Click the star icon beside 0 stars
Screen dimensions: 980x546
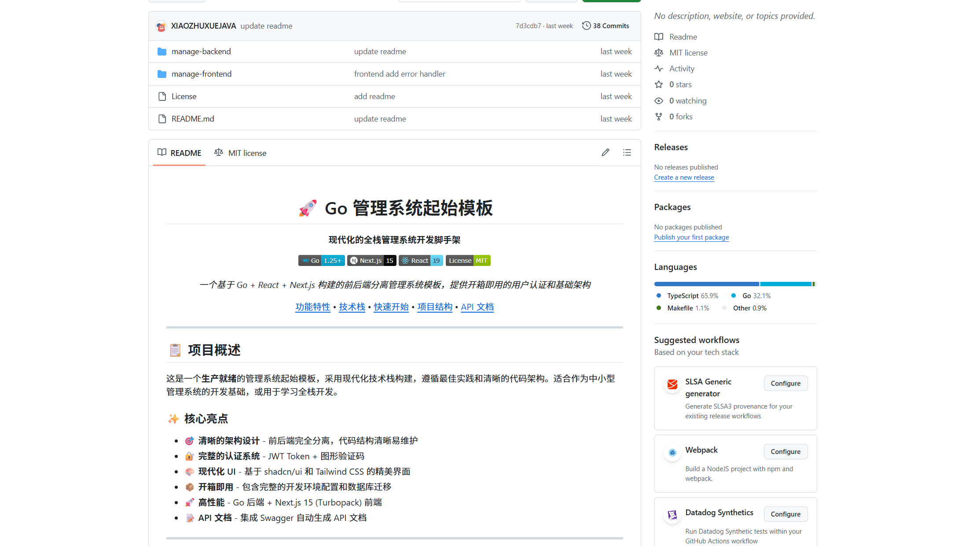[659, 85]
